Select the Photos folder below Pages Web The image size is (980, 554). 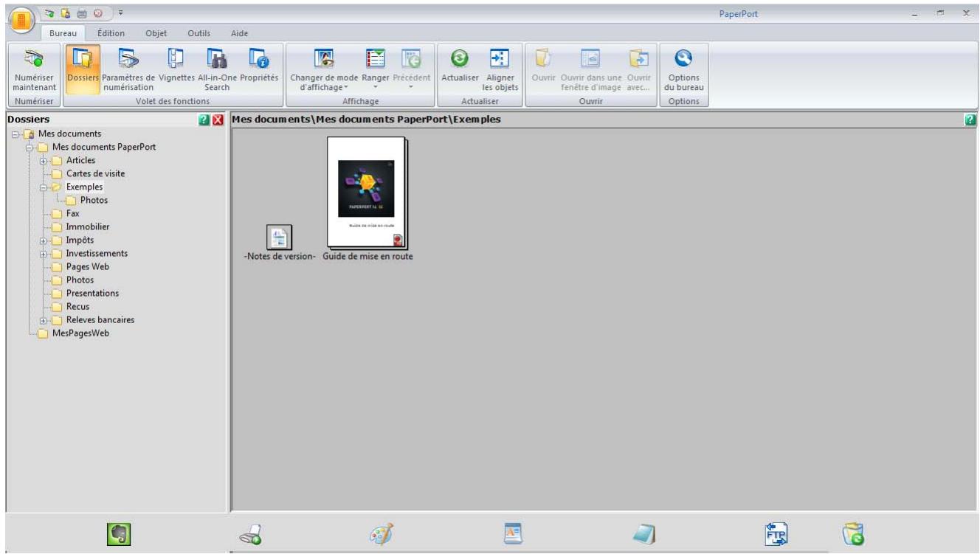click(x=80, y=280)
